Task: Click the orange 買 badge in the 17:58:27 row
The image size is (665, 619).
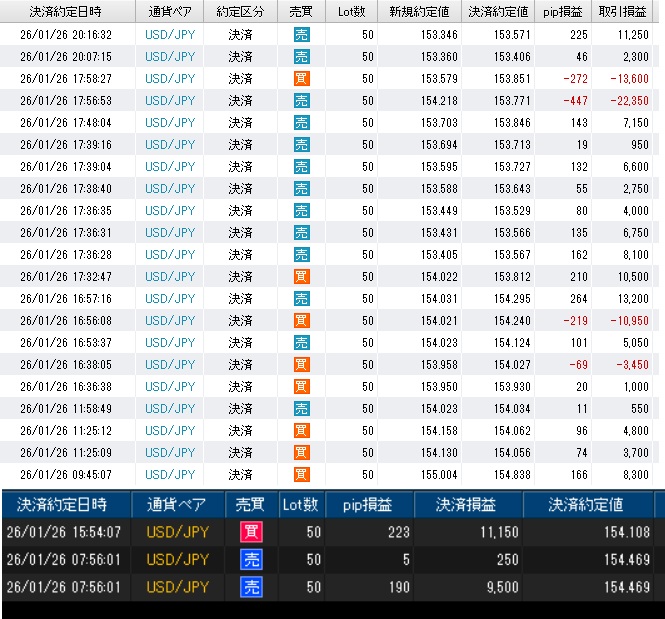Action: tap(301, 78)
